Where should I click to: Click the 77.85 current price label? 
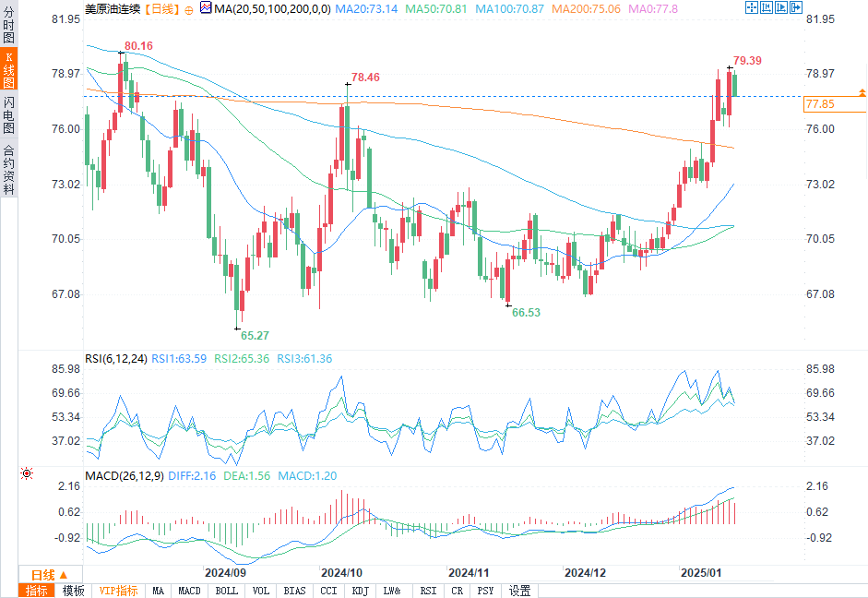click(x=819, y=104)
